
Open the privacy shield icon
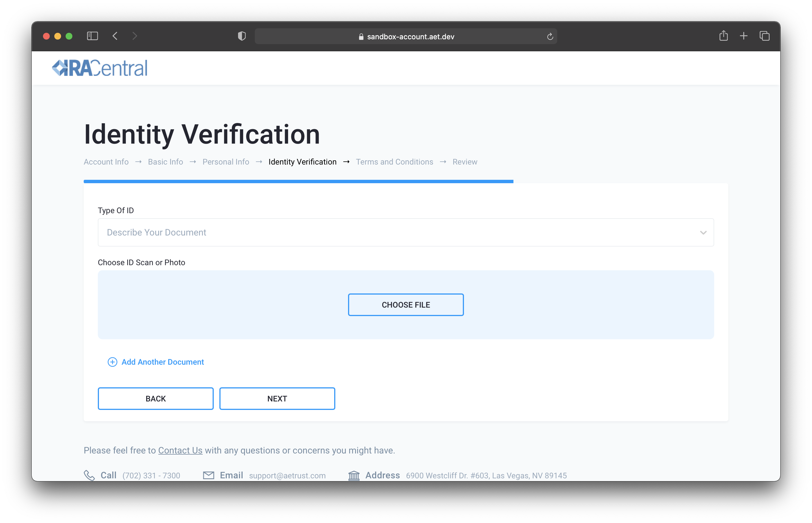(242, 36)
